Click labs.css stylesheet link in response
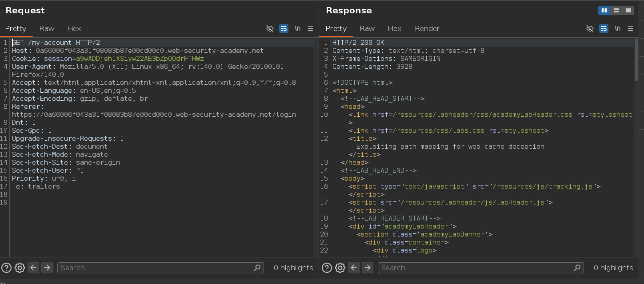The width and height of the screenshot is (644, 284). click(448, 130)
